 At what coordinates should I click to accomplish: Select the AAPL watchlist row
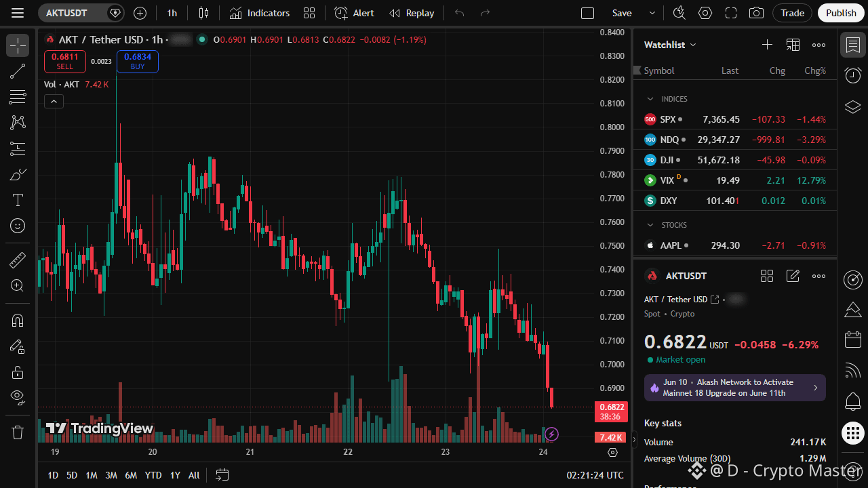click(x=735, y=245)
